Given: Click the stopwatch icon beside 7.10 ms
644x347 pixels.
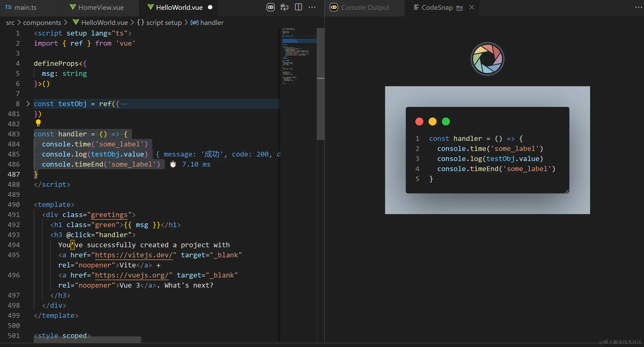Looking at the screenshot, I should coord(173,164).
